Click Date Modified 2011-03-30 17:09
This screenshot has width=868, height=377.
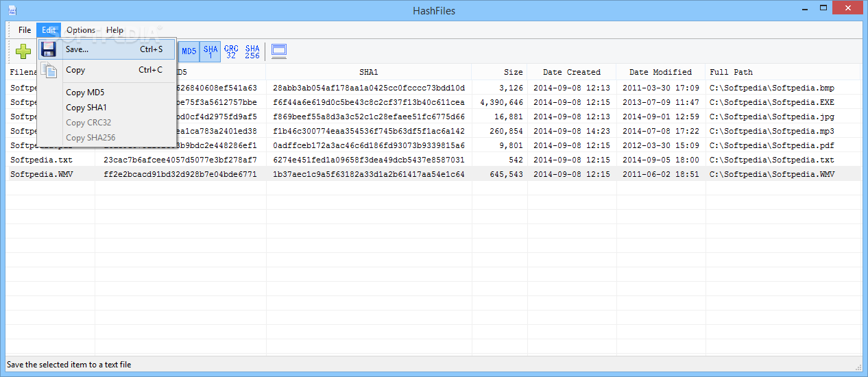(661, 88)
